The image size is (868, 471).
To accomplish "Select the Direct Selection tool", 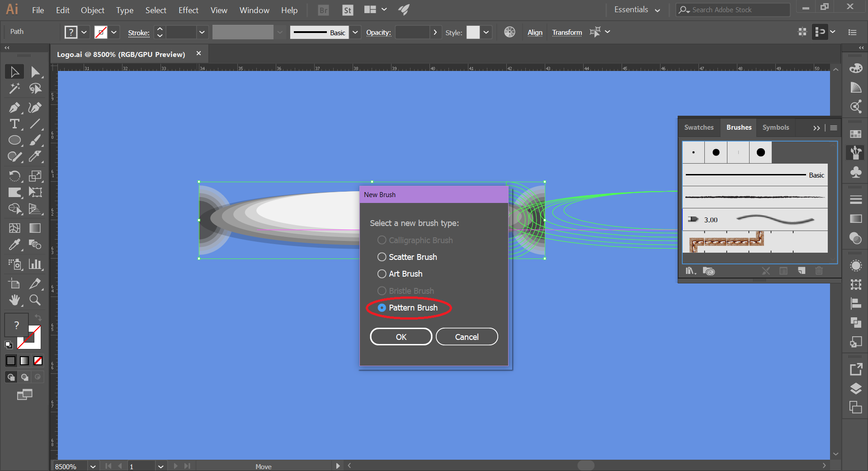I will (35, 72).
